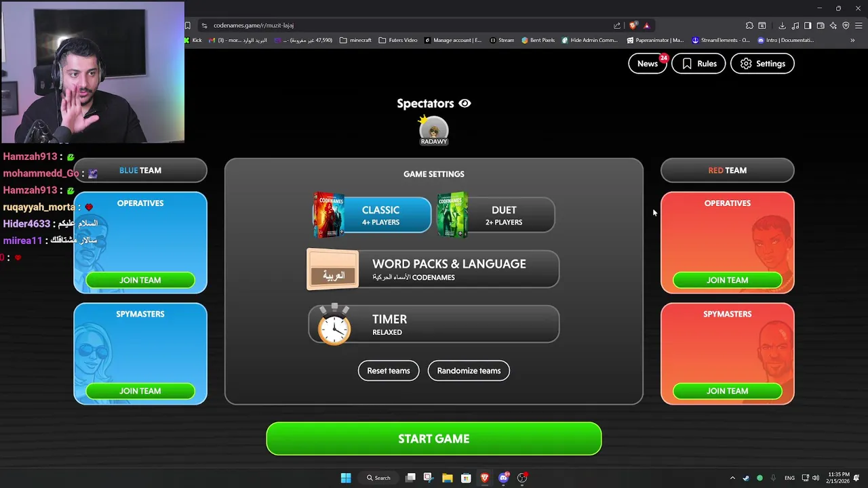
Task: Open Brave browser taskbar icon
Action: click(x=485, y=478)
